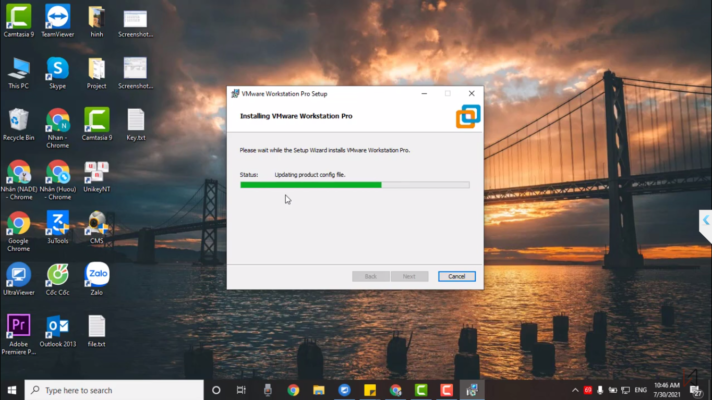Screen dimensions: 712x400
Task: Select the Cốc Cốc browser shortcut
Action: click(x=58, y=279)
